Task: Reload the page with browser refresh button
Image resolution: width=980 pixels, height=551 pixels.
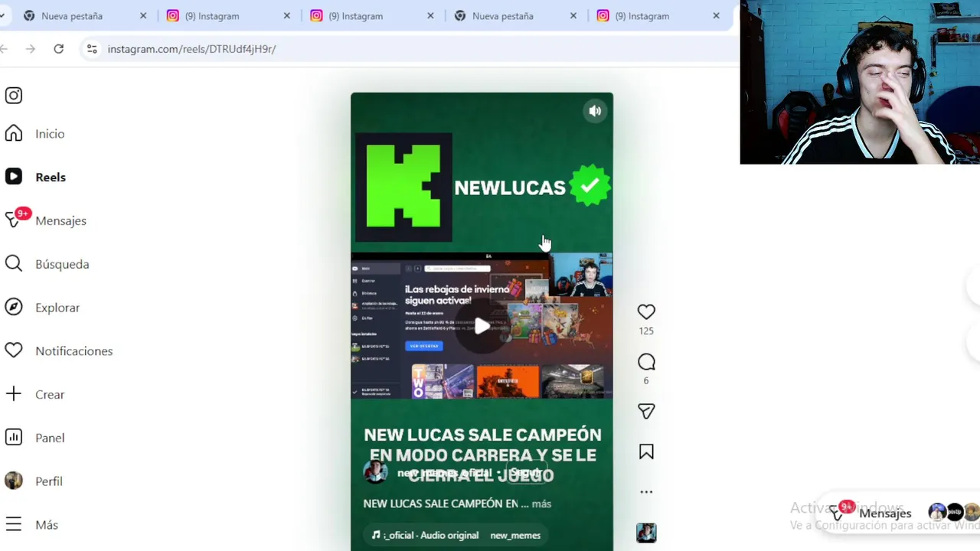Action: 58,49
